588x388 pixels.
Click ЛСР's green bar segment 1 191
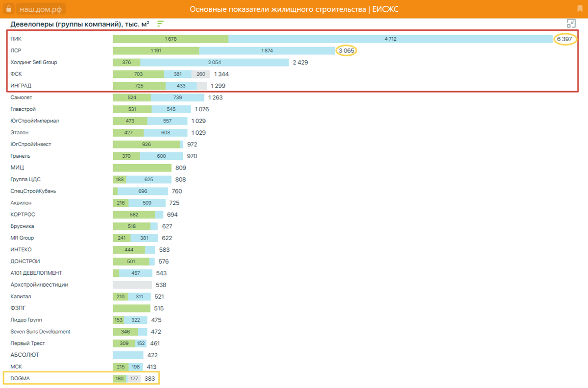pyautogui.click(x=156, y=50)
